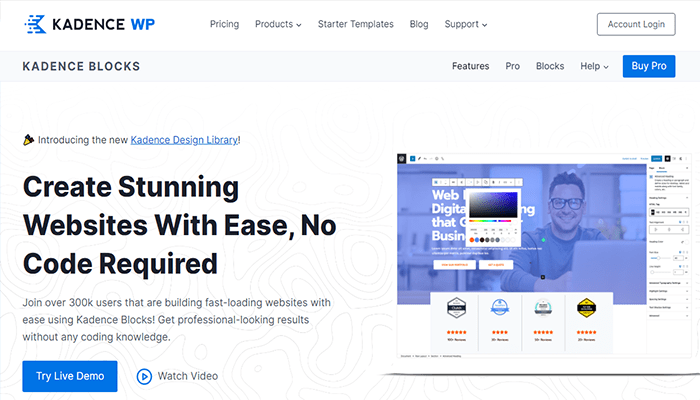Click the Clutch badge in the preview image
Viewport: 700px width, 400px height.
coord(456,309)
